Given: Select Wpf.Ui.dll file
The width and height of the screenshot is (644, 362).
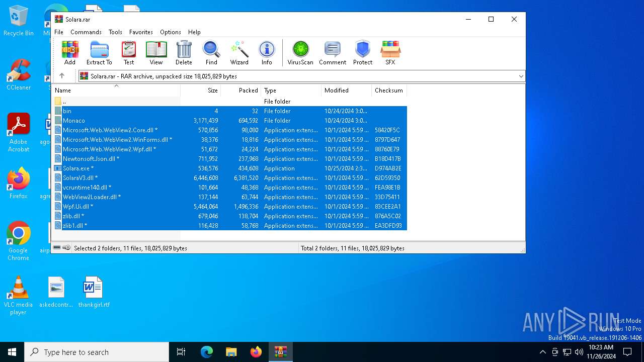Looking at the screenshot, I should click(229, 206).
